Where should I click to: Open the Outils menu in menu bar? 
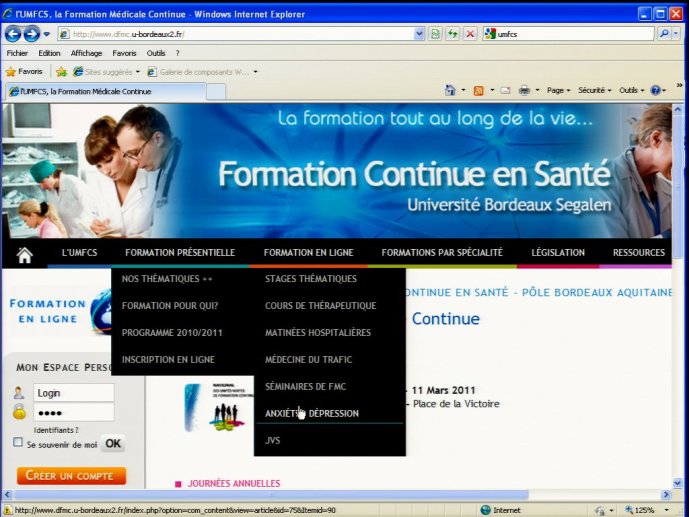point(156,53)
